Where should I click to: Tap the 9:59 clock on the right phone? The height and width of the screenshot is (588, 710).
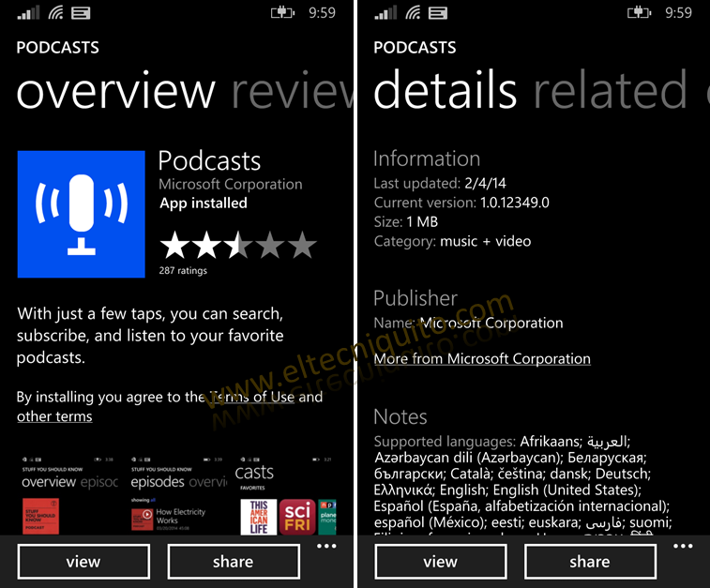tap(679, 13)
